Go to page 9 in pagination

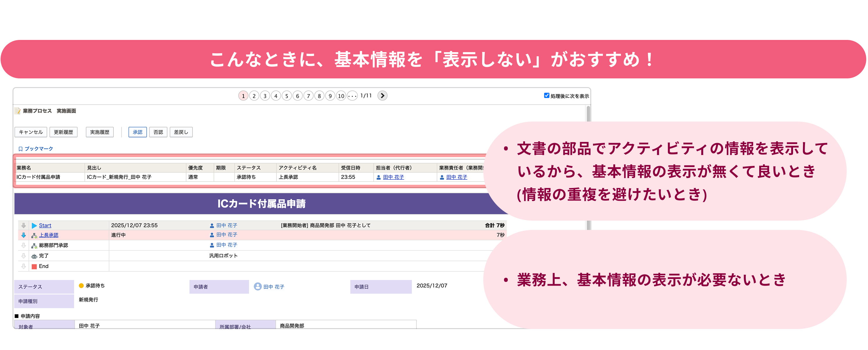point(330,96)
